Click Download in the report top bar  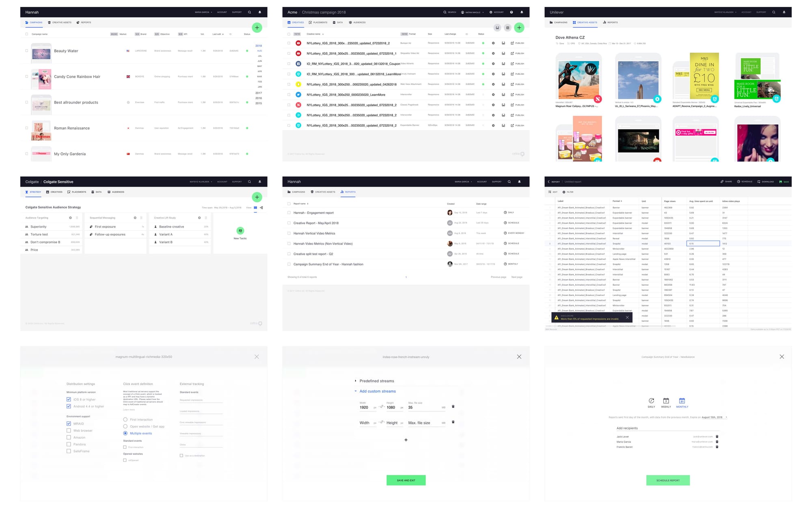(765, 182)
